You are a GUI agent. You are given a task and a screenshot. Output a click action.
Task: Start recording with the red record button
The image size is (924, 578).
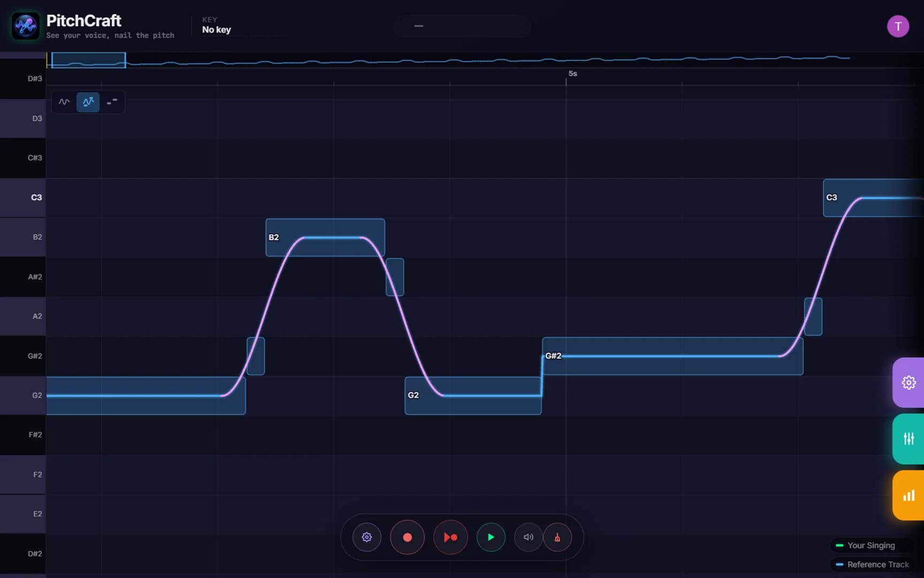coord(407,537)
